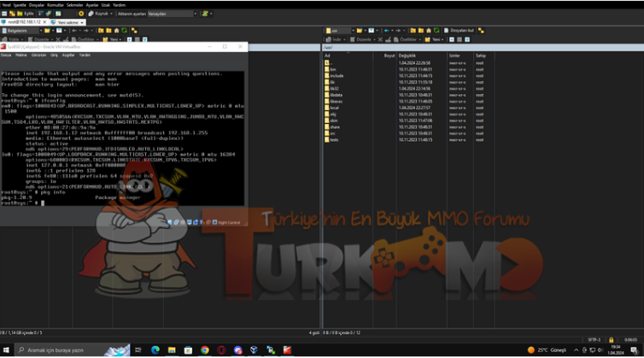This screenshot has height=358, width=644.
Task: Open the Komutlar menu
Action: (x=56, y=5)
